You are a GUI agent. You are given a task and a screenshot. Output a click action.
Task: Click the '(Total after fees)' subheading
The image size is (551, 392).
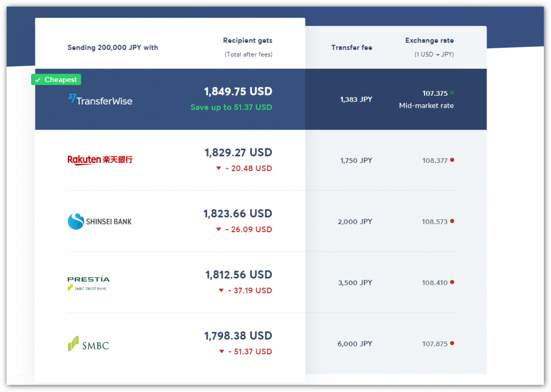coord(249,54)
